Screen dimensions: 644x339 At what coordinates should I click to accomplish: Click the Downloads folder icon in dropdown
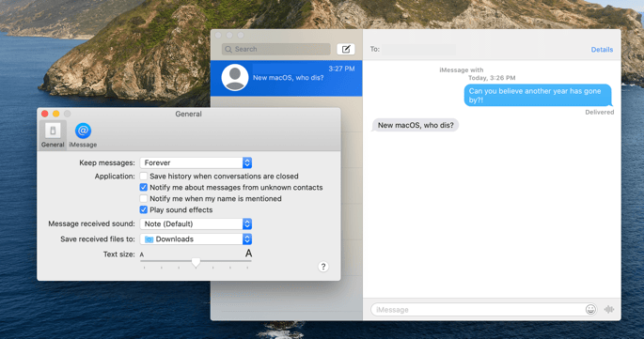(x=149, y=239)
